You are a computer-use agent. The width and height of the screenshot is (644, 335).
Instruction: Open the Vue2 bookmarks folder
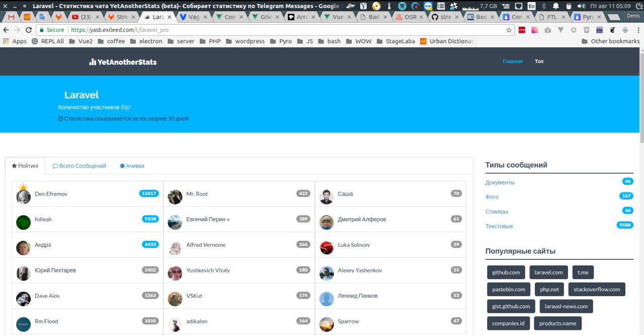pos(80,41)
